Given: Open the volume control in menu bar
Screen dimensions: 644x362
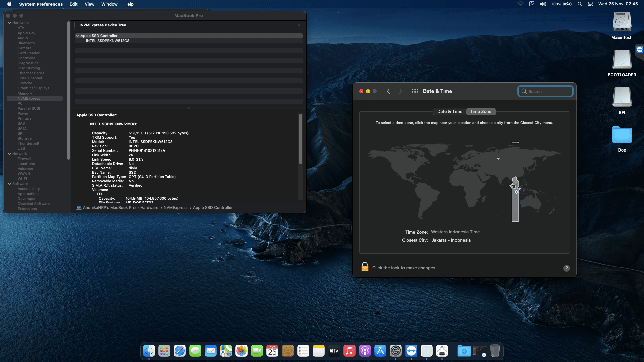Looking at the screenshot, I should (x=543, y=4).
